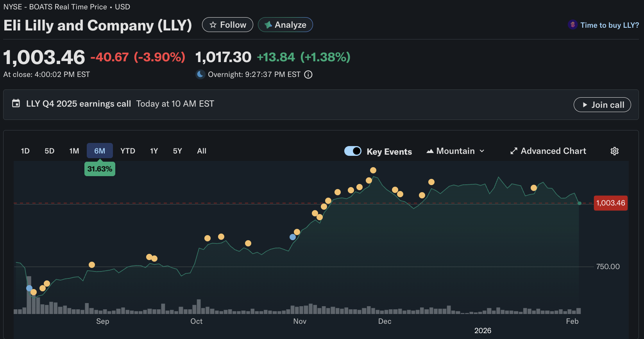Open the Time to buy LLY link
The image size is (644, 339).
coord(609,25)
